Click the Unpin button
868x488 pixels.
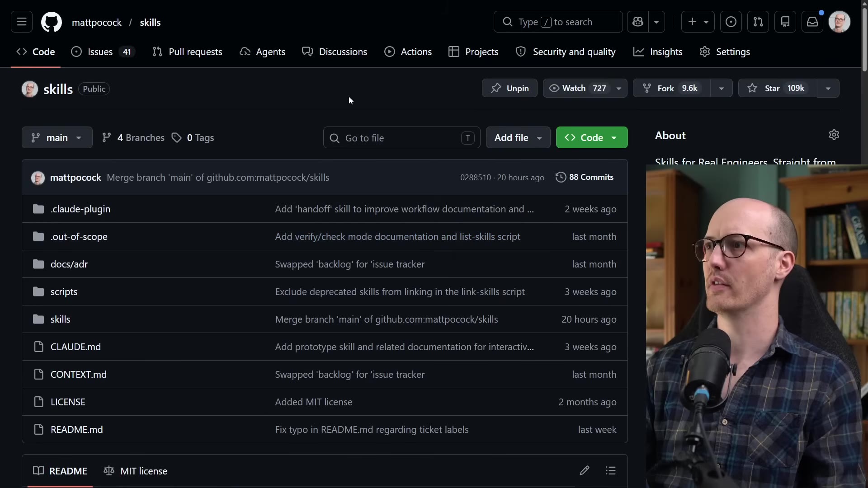tap(509, 88)
